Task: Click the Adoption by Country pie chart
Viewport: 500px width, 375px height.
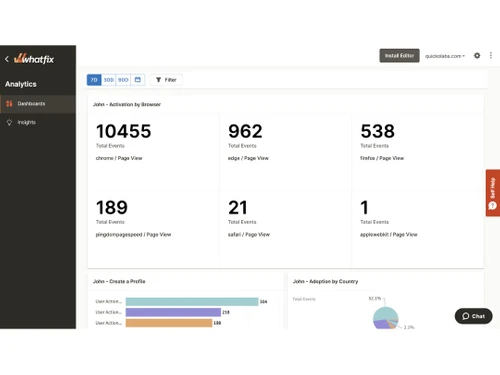Action: tap(385, 318)
